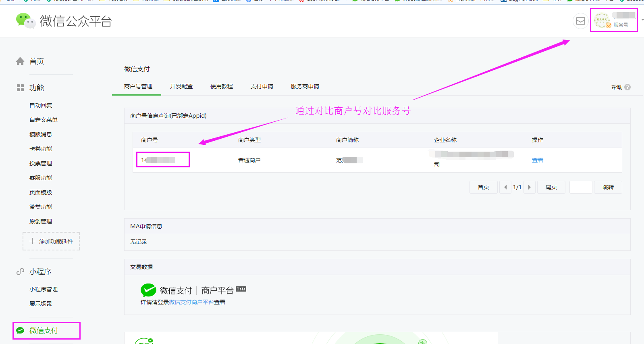Screen dimensions: 644x344
Task: Open 展示场景 in the sidebar
Action: (x=41, y=304)
